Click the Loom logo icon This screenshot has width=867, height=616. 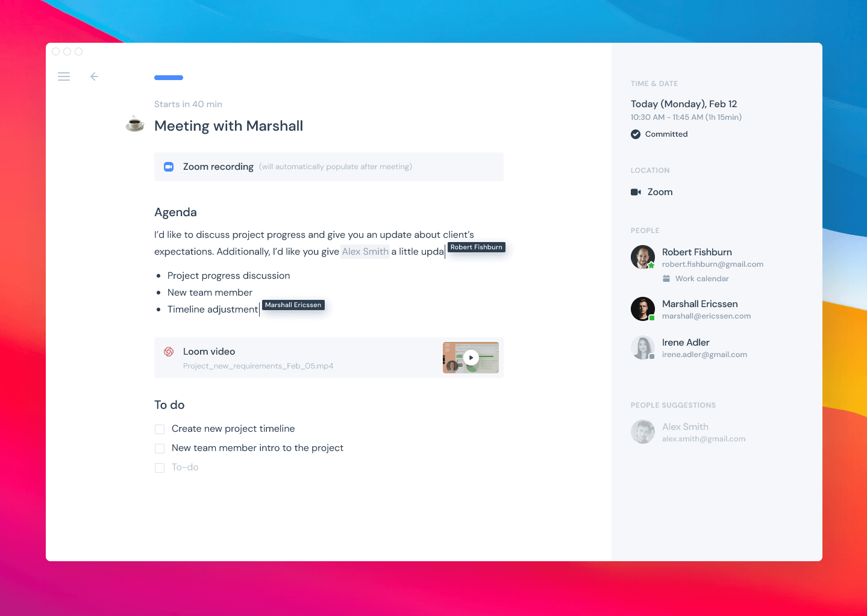pos(169,351)
